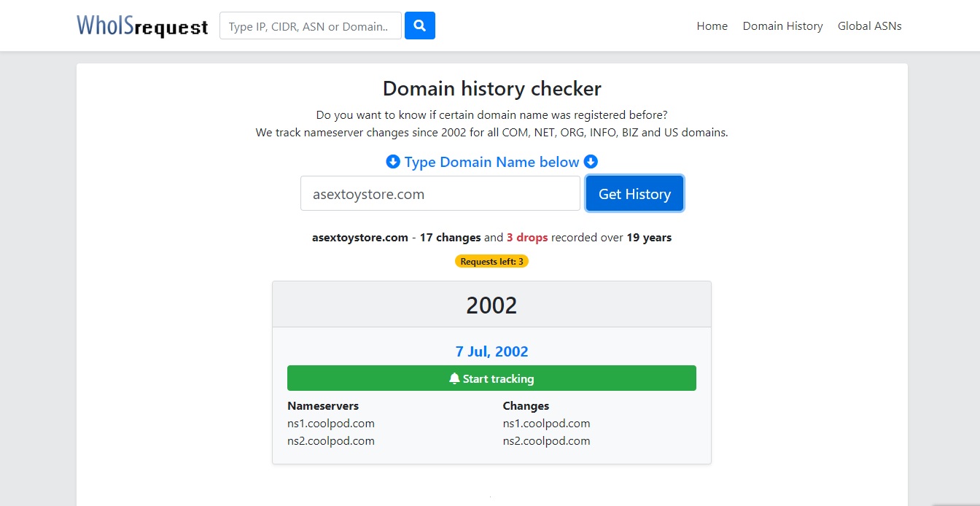The image size is (980, 506).
Task: Click the Nameservers column header
Action: click(x=323, y=405)
